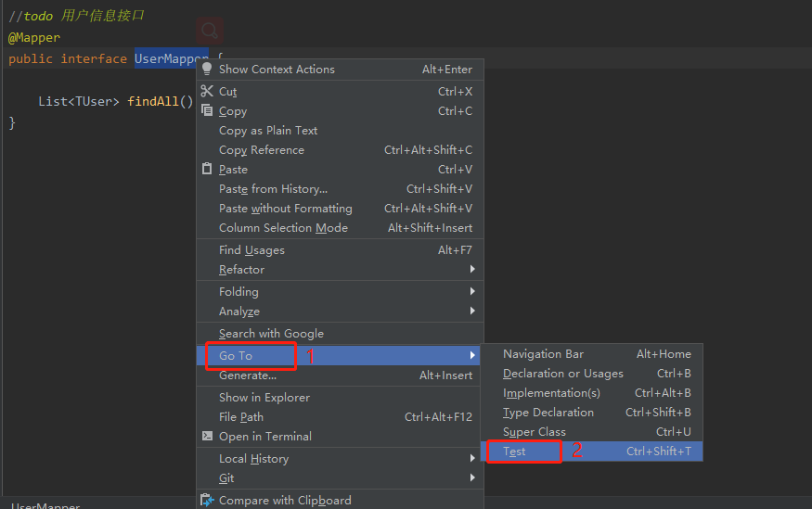This screenshot has width=812, height=509.
Task: Toggle Column Selection Mode
Action: tap(341, 227)
